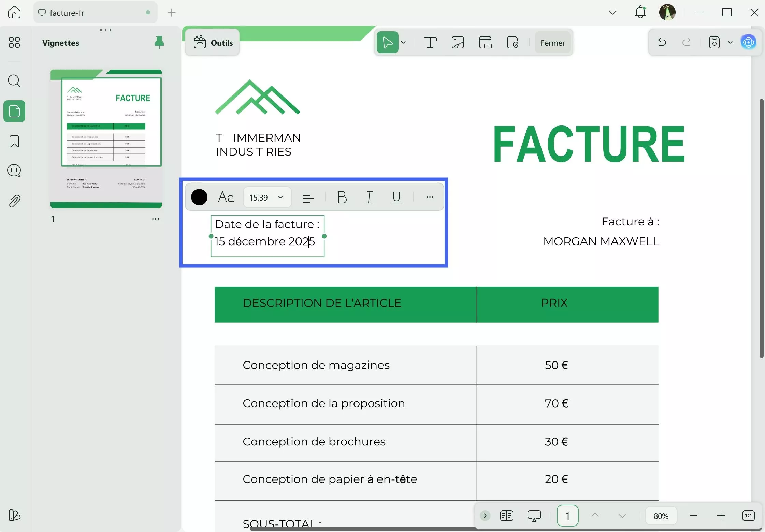Image resolution: width=765 pixels, height=532 pixels.
Task: Select the Image insertion tool
Action: pos(457,42)
